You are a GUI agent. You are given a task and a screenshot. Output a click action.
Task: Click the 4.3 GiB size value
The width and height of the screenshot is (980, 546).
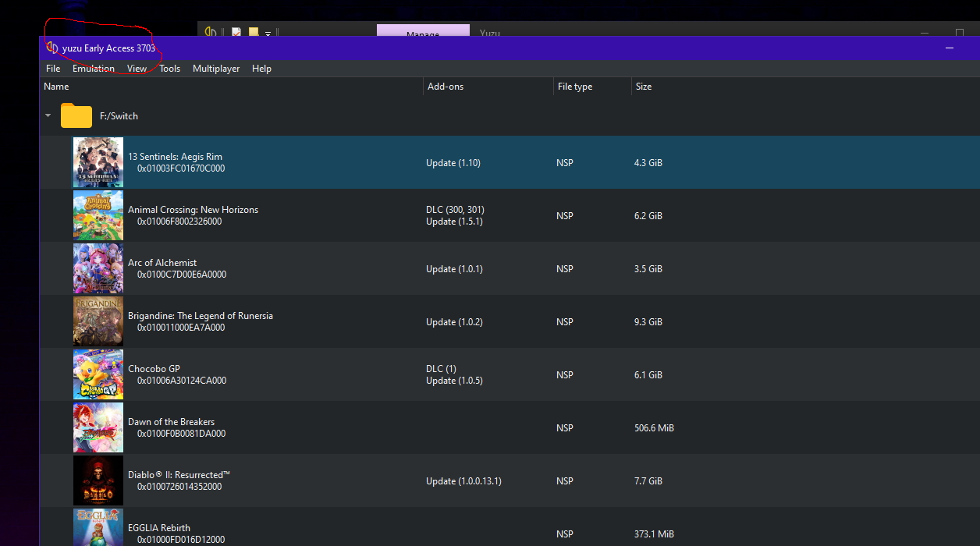[648, 163]
